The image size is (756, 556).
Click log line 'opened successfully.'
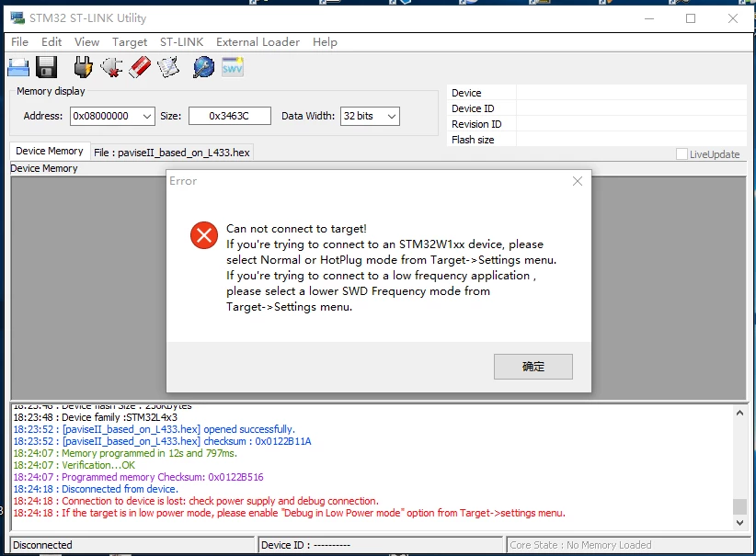pyautogui.click(x=155, y=429)
